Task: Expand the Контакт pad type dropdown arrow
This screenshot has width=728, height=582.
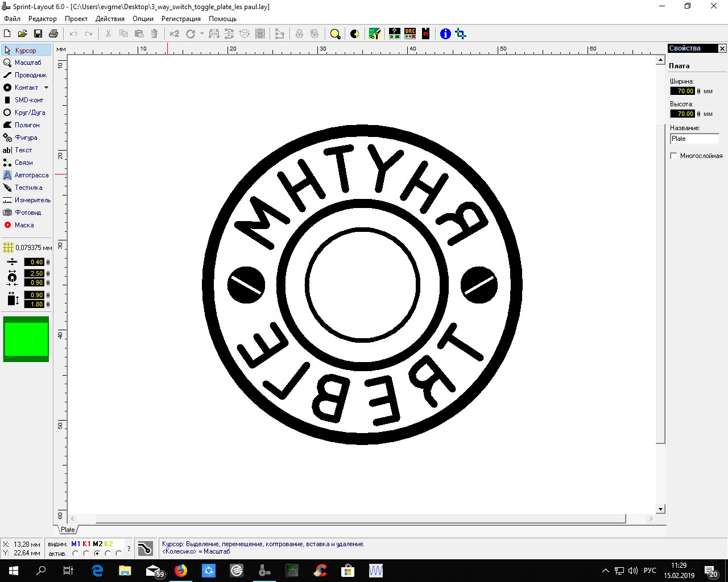Action: coord(46,88)
